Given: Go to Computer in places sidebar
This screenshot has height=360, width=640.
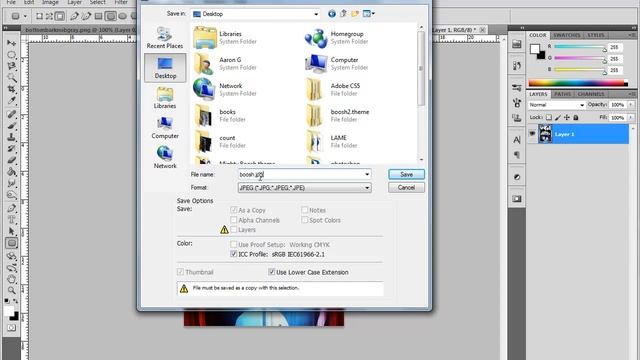Looking at the screenshot, I should [x=165, y=128].
